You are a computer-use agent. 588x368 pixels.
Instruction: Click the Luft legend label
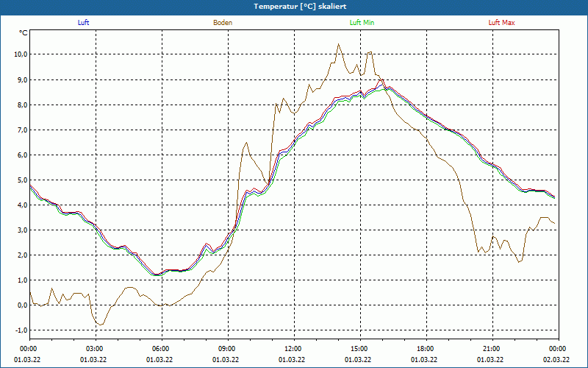point(83,23)
